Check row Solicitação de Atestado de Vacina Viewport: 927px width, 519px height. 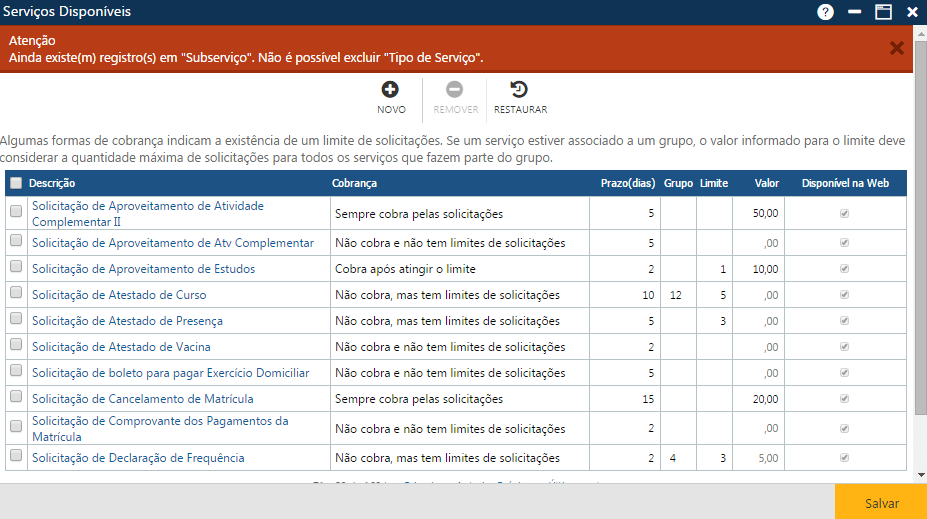(16, 345)
